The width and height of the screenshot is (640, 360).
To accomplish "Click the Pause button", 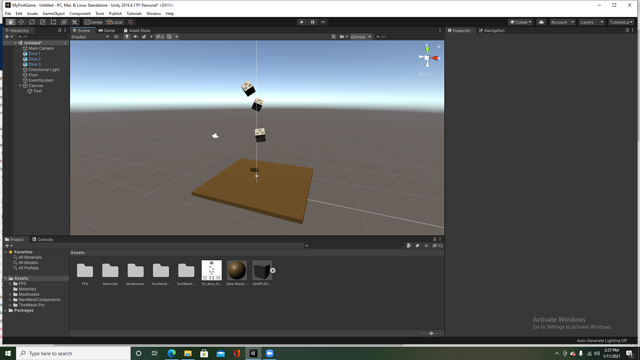I will [312, 22].
